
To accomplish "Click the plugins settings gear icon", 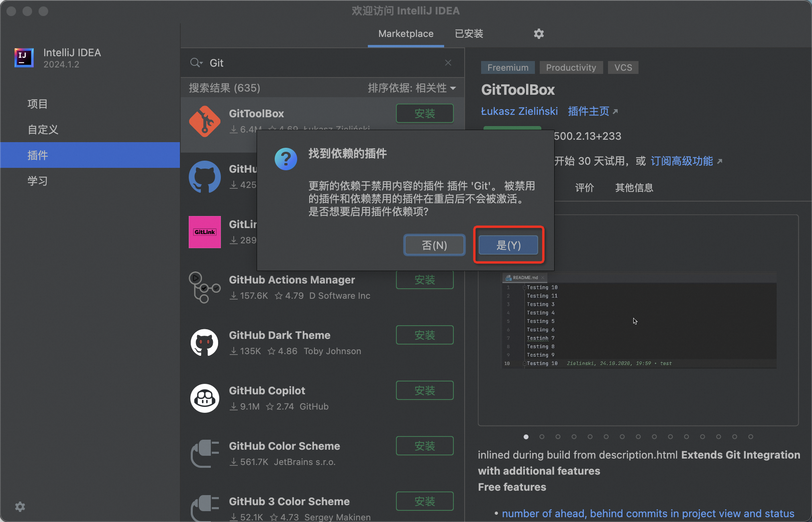I will [x=539, y=34].
